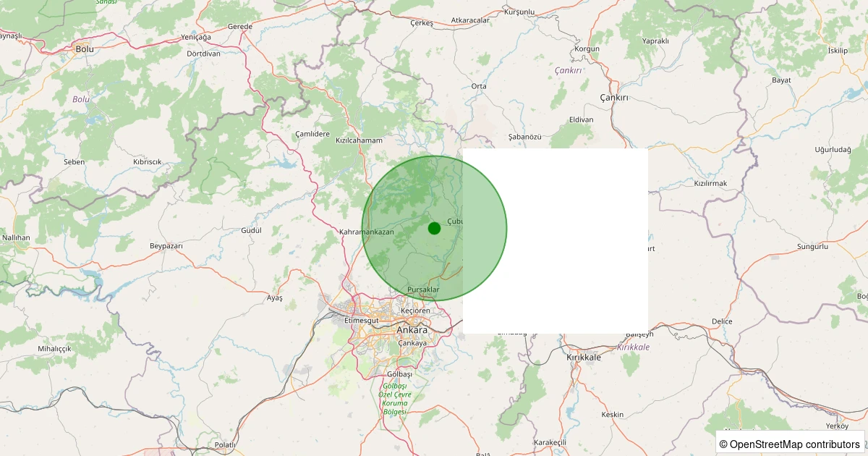Click the Nallıhan town label
The height and width of the screenshot is (456, 868).
(x=16, y=237)
